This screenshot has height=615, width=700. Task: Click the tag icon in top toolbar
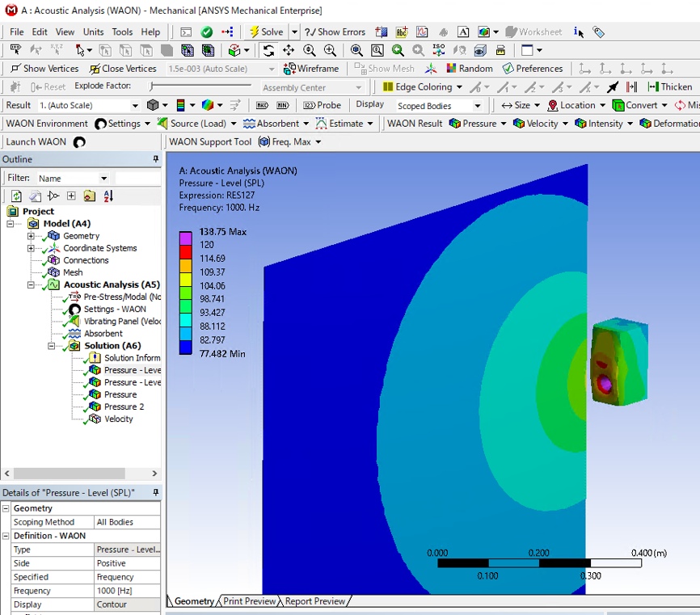tap(598, 32)
